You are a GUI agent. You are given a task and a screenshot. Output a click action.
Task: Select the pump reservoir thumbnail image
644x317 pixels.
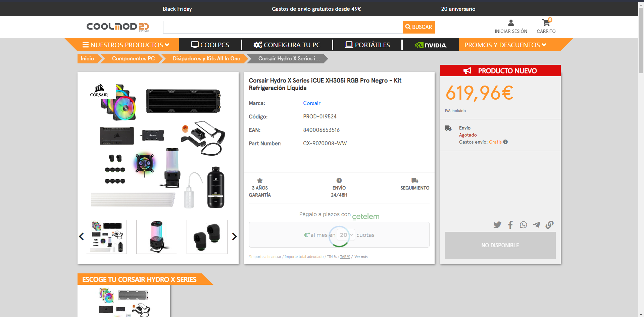click(157, 237)
